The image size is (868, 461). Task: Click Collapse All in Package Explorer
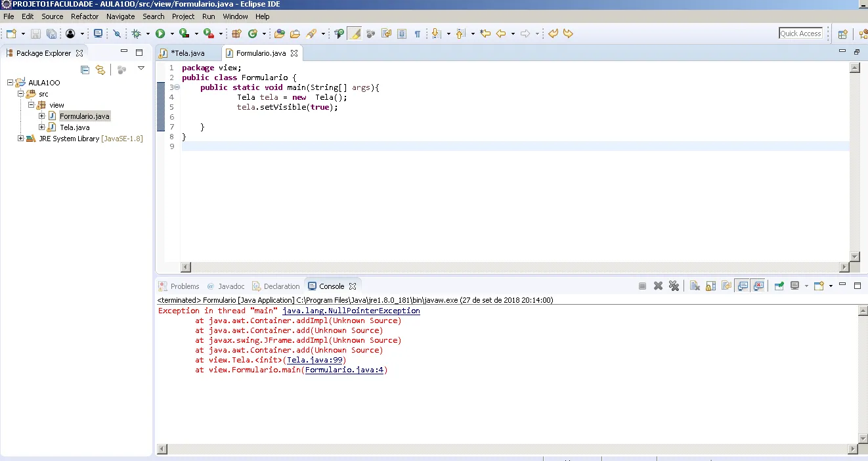85,70
